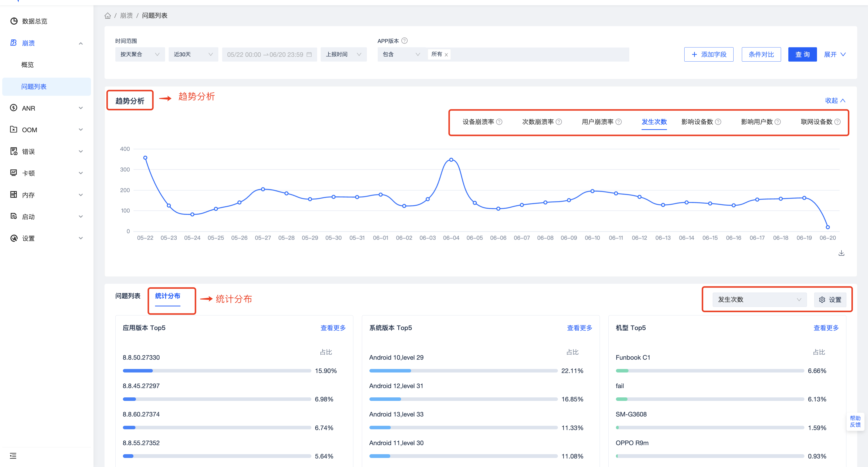Image resolution: width=868 pixels, height=467 pixels.
Task: Expand the 内存 sidebar section
Action: [x=81, y=195]
